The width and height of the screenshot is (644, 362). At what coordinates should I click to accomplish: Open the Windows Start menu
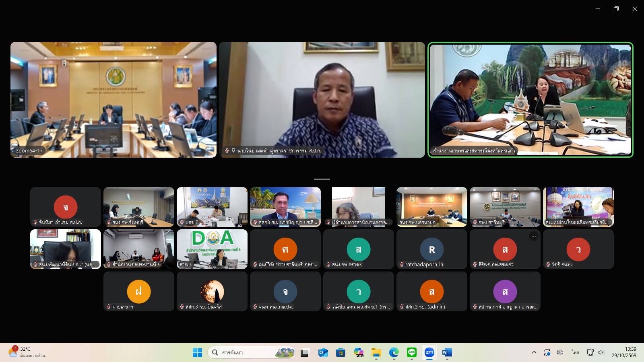(x=197, y=353)
